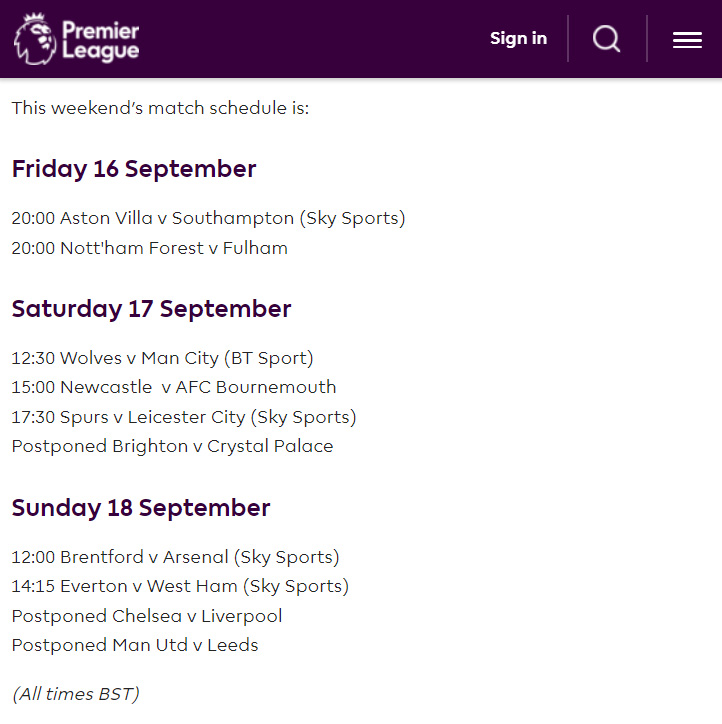Click the Premier League wordmark text
This screenshot has height=724, width=722.
coord(101,41)
